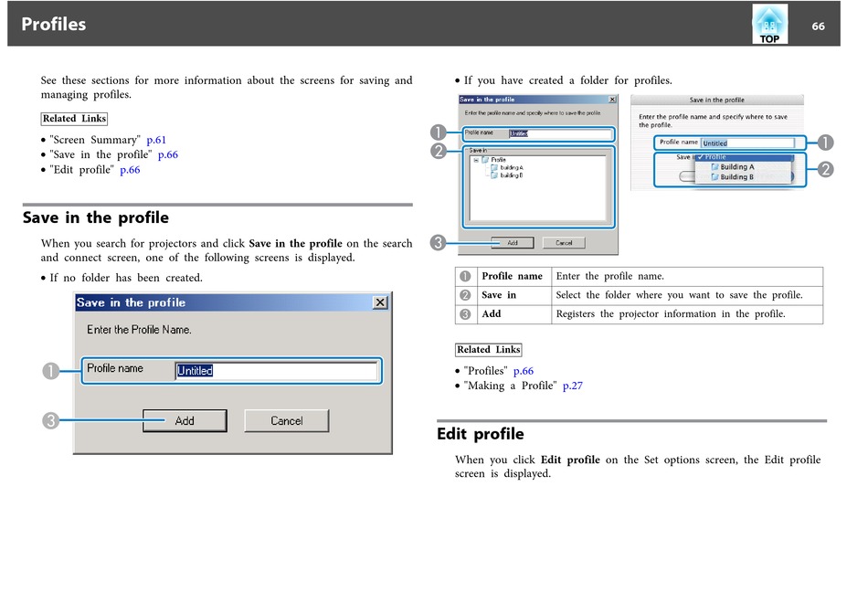The image size is (868, 603).
Task: Click Add in the "Enter the Profile Name." dialog
Action: point(185,421)
